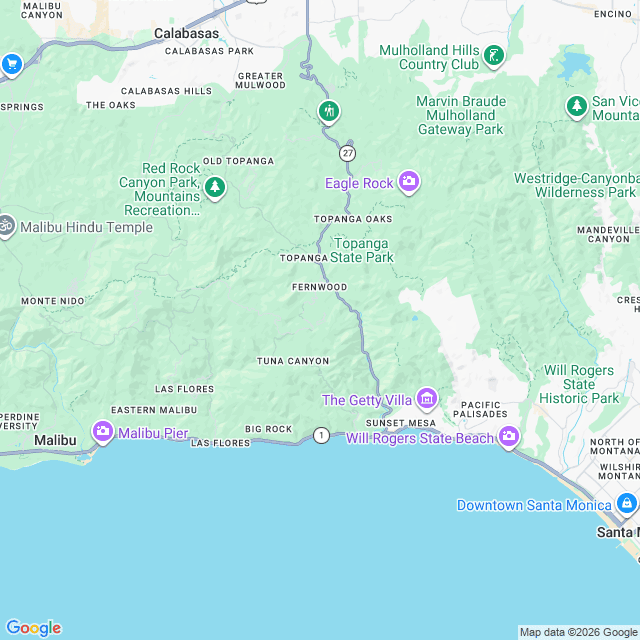Select the CALABASAS PARK neighborhood label
640x640 pixels.
coord(209,51)
